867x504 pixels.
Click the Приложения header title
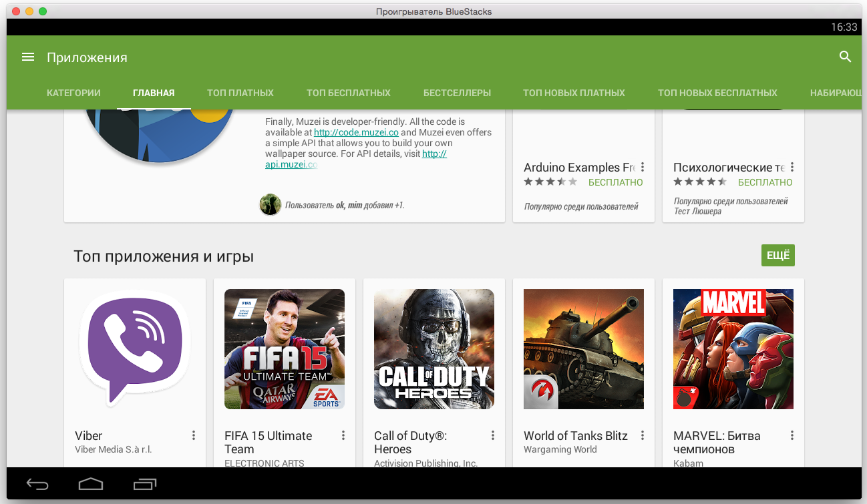[x=87, y=57]
